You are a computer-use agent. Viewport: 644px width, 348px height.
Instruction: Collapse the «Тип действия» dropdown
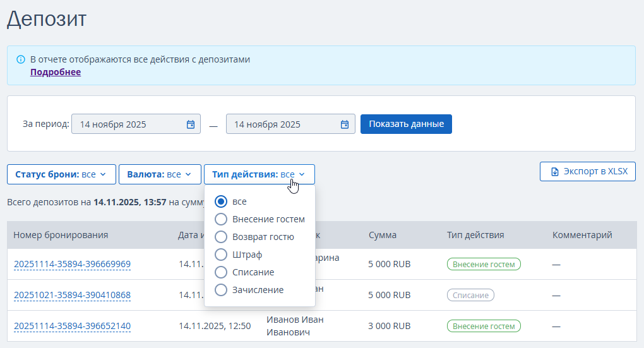point(259,174)
